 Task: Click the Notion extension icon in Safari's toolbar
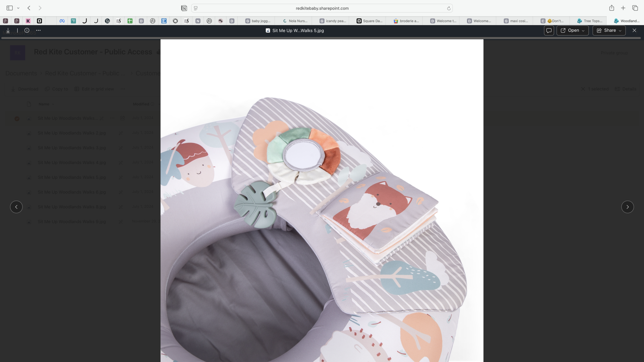click(184, 8)
